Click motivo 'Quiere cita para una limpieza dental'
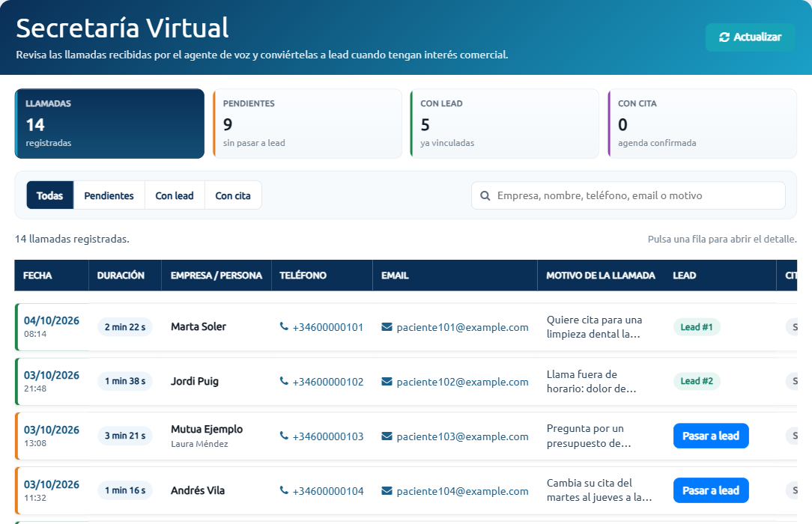Screen dimensions: 812x524 595,327
